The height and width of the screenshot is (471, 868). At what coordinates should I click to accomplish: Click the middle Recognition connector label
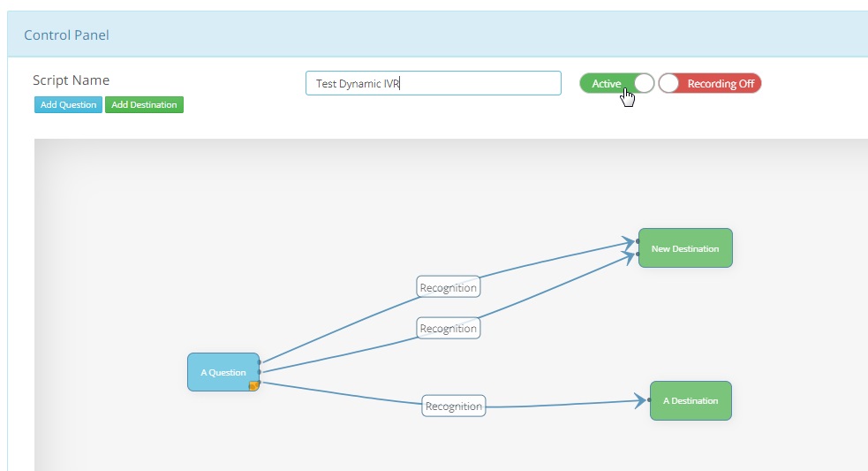(449, 328)
